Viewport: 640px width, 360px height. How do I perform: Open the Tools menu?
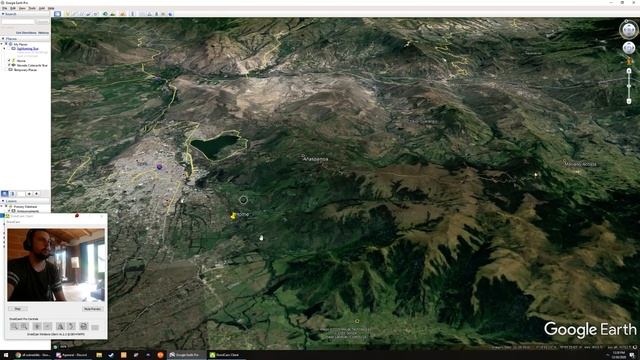click(x=32, y=8)
